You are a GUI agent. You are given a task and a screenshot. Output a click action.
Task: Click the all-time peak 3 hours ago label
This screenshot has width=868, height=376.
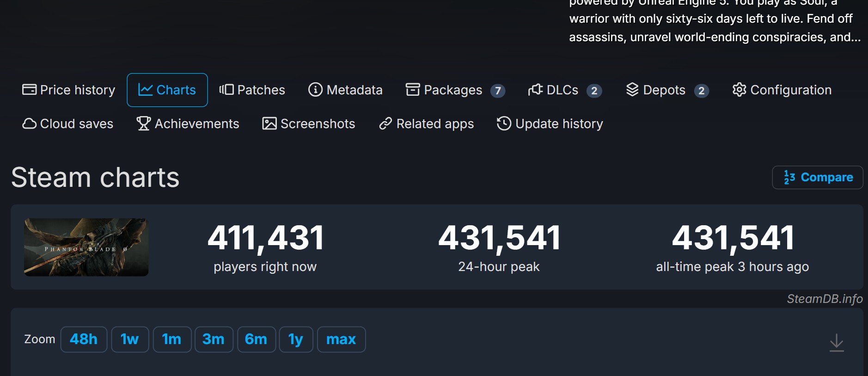[732, 267]
